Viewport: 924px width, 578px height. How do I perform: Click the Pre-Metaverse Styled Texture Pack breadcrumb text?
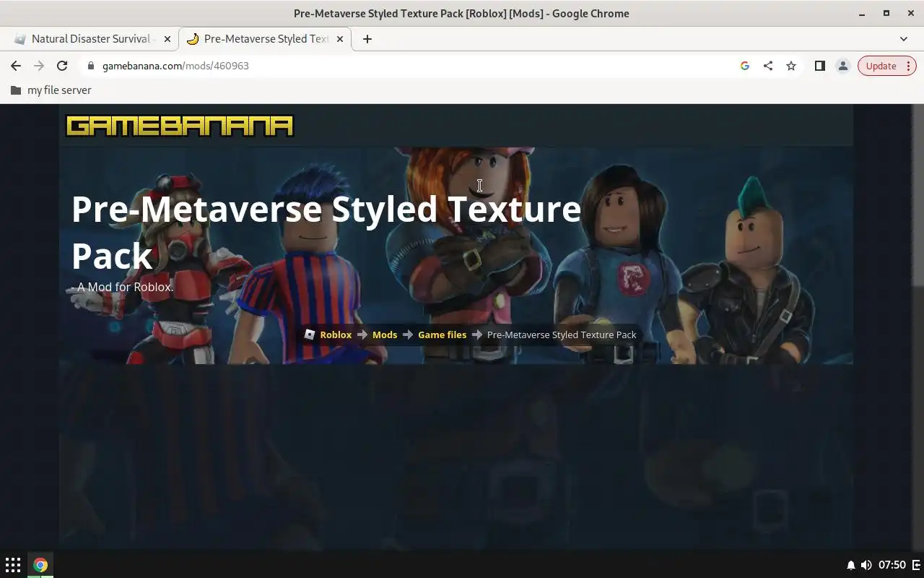point(562,335)
